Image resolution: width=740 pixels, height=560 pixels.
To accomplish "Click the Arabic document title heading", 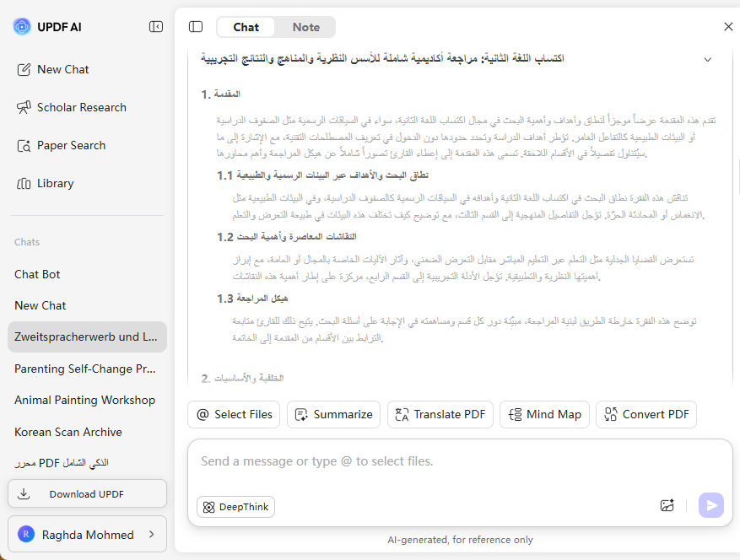I will click(x=382, y=58).
